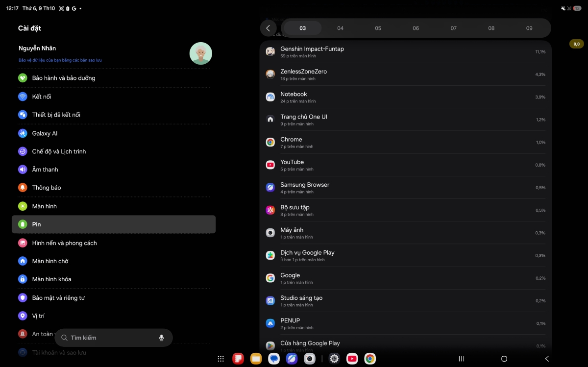This screenshot has height=367, width=588.
Task: Tap the ZenlessZoneZero app icon
Action: click(x=270, y=74)
